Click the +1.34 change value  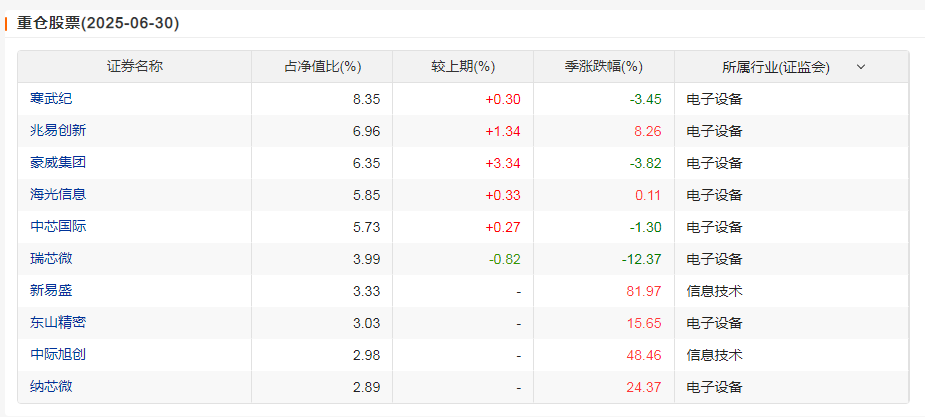click(x=503, y=131)
